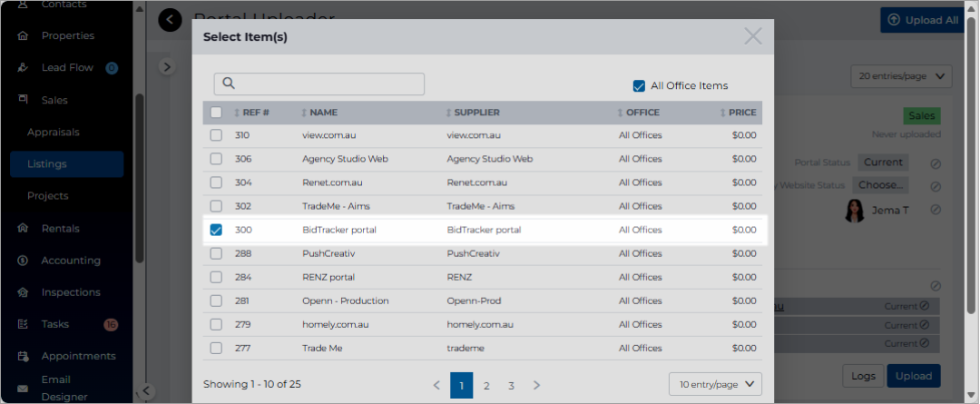Click the Accounting dollar icon
The width and height of the screenshot is (980, 404).
click(x=23, y=261)
